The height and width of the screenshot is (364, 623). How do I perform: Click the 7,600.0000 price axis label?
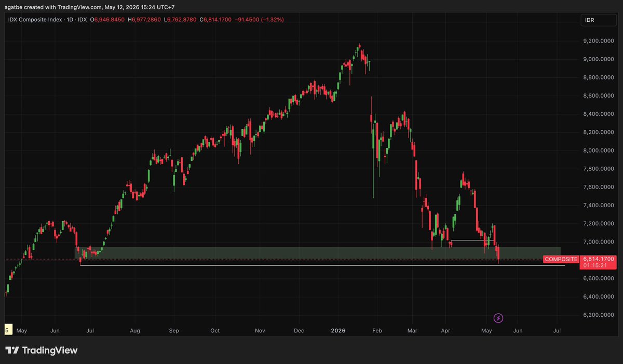pyautogui.click(x=599, y=187)
